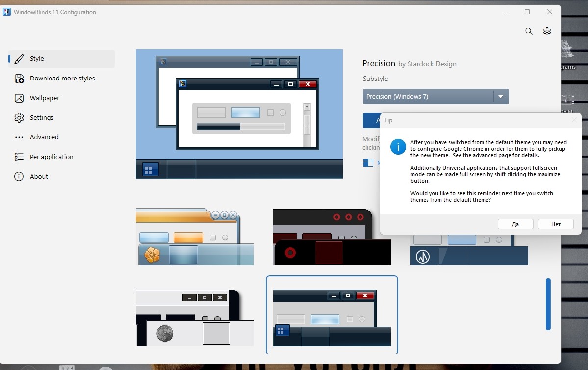Click the search magnifier icon
The height and width of the screenshot is (370, 588).
click(x=529, y=31)
